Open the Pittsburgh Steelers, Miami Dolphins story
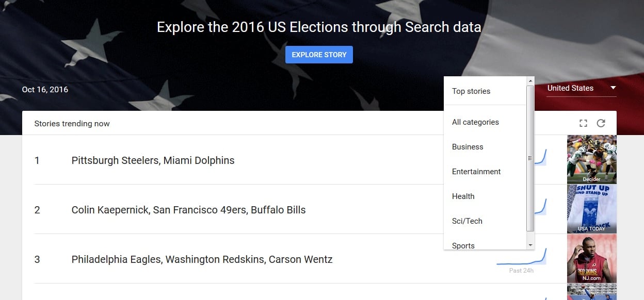Image resolution: width=644 pixels, height=300 pixels. point(153,160)
